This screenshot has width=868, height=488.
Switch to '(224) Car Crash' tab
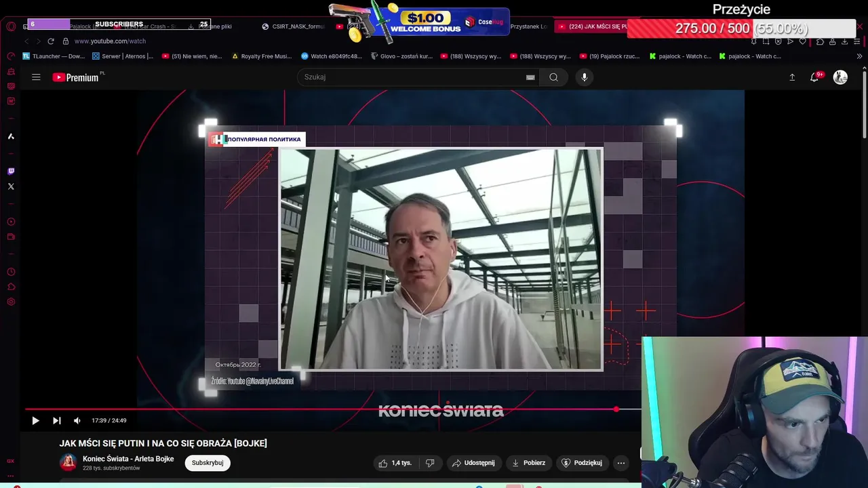pos(146,26)
